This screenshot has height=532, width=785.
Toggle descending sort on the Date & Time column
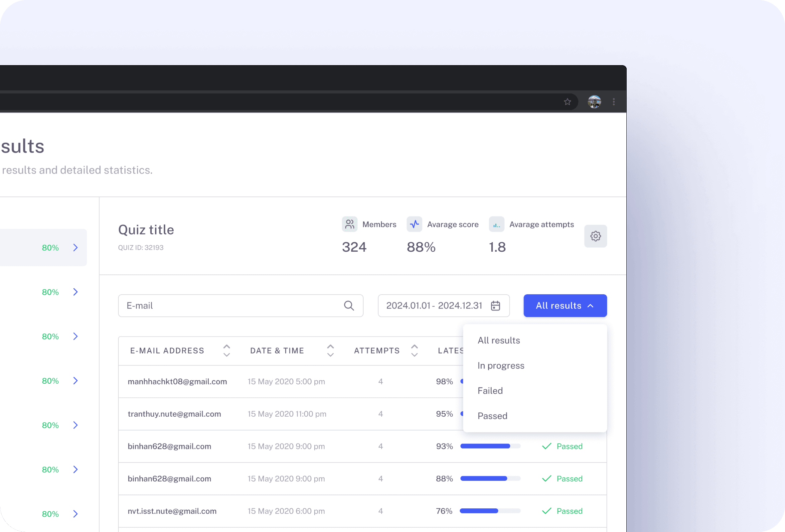(330, 355)
